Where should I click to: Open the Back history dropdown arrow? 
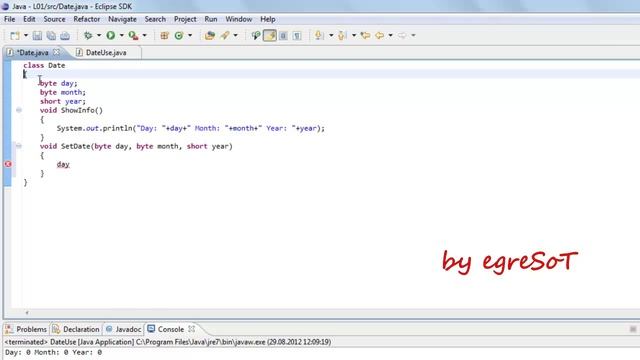point(391,36)
